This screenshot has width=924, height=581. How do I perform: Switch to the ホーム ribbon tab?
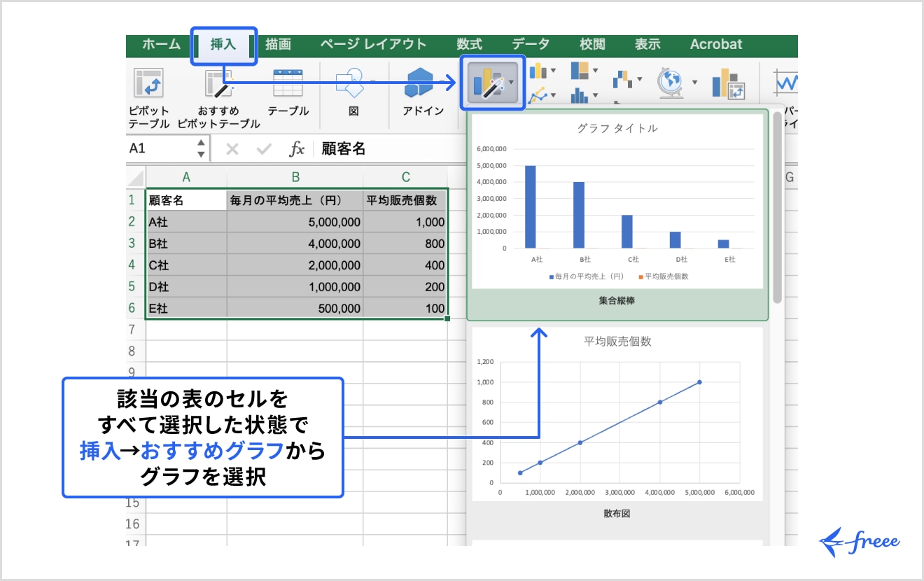[160, 44]
